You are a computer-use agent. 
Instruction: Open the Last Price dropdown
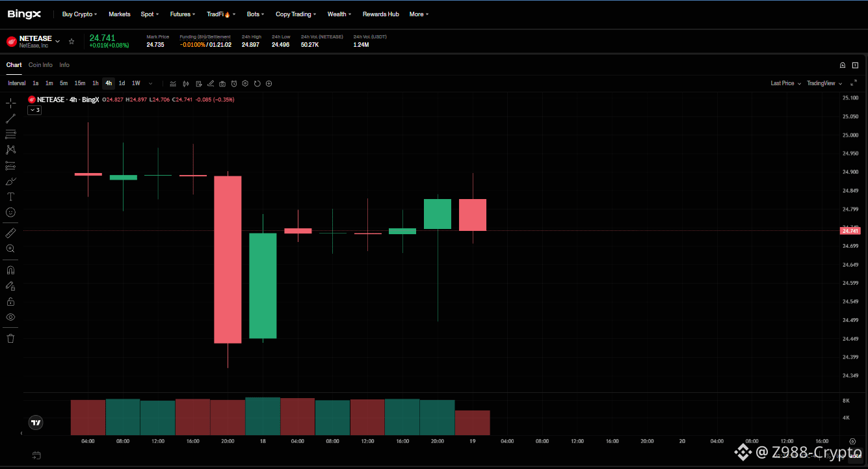(785, 83)
